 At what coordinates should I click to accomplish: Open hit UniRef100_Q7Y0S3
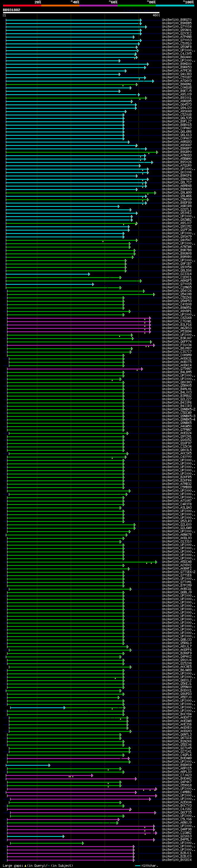point(177,40)
